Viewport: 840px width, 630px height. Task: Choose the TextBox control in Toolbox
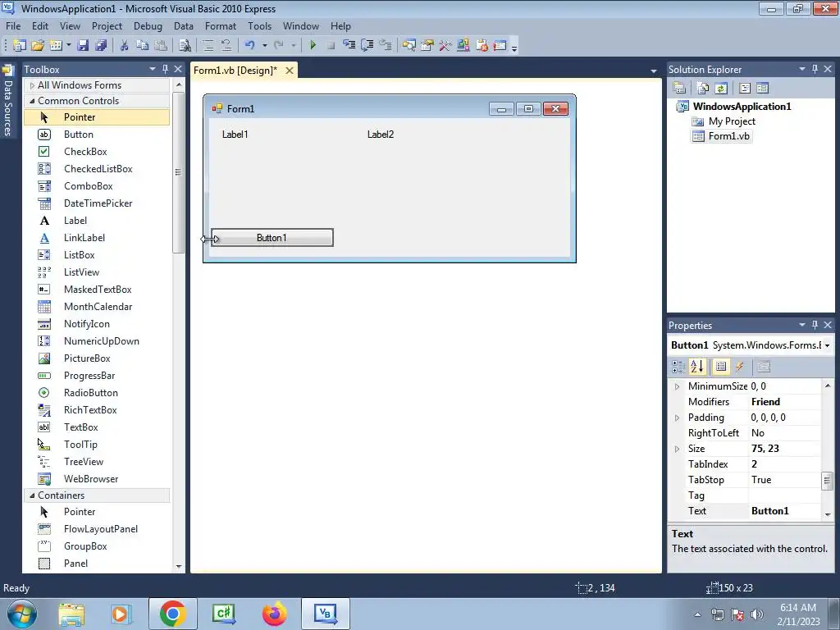coord(97,427)
